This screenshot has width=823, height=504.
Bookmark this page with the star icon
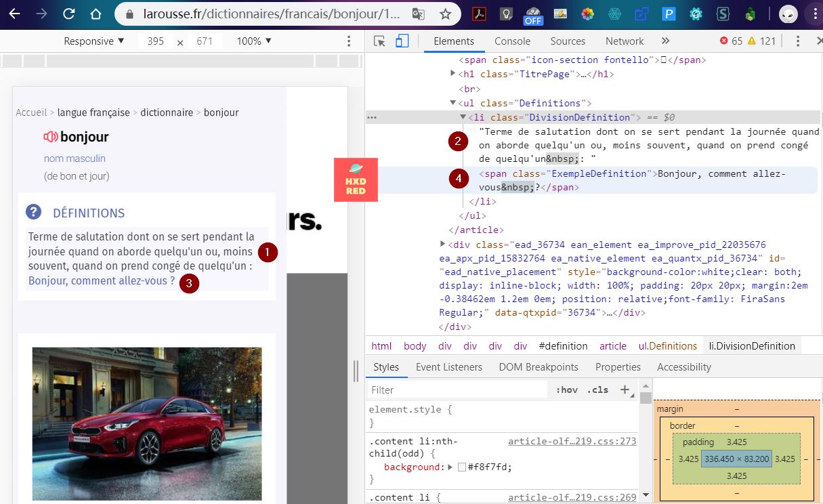click(x=445, y=14)
